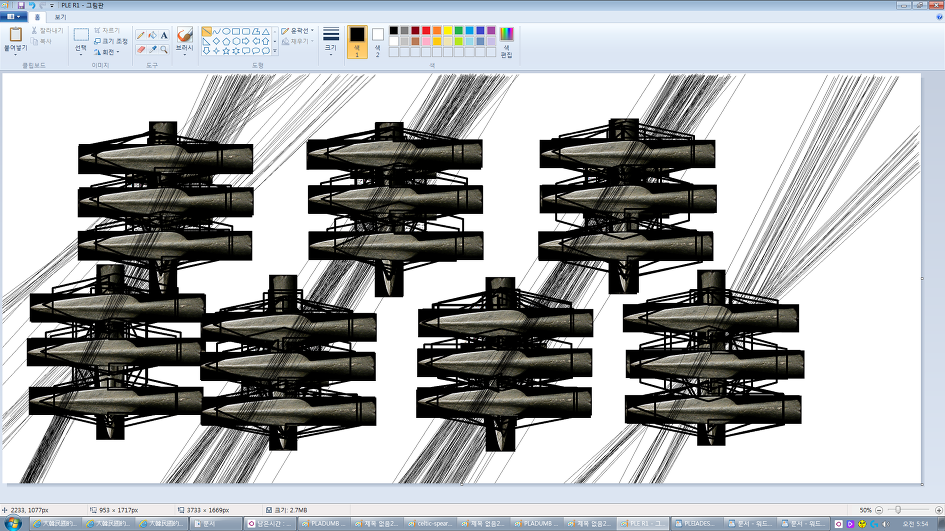The image size is (945, 531).
Task: Expand the Size (크기) line thickness dropdown
Action: tap(331, 41)
